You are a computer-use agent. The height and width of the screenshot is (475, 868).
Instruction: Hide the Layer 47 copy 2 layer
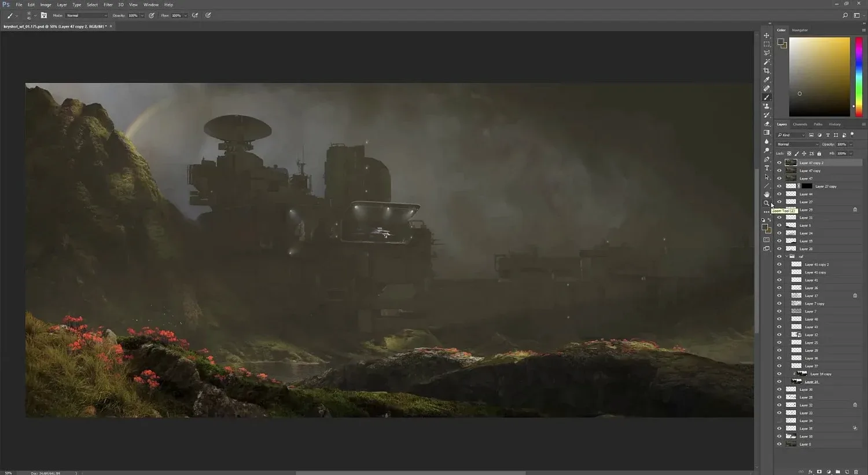tap(779, 163)
